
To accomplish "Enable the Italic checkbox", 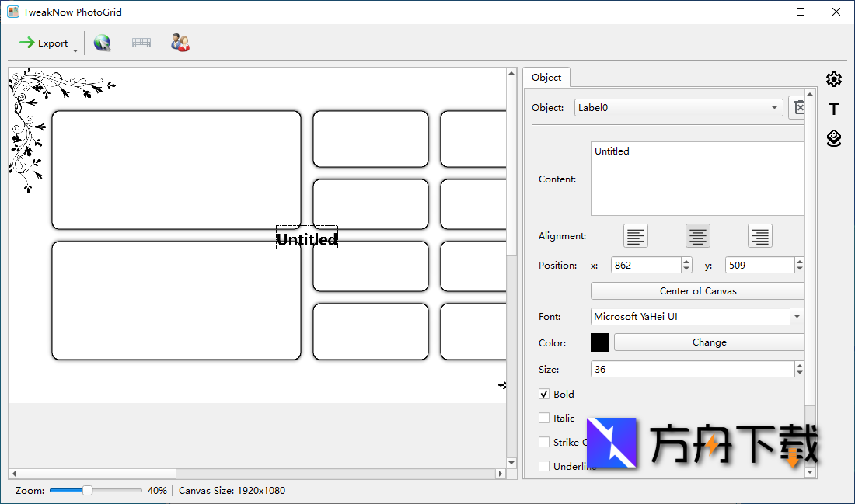I will click(x=544, y=418).
